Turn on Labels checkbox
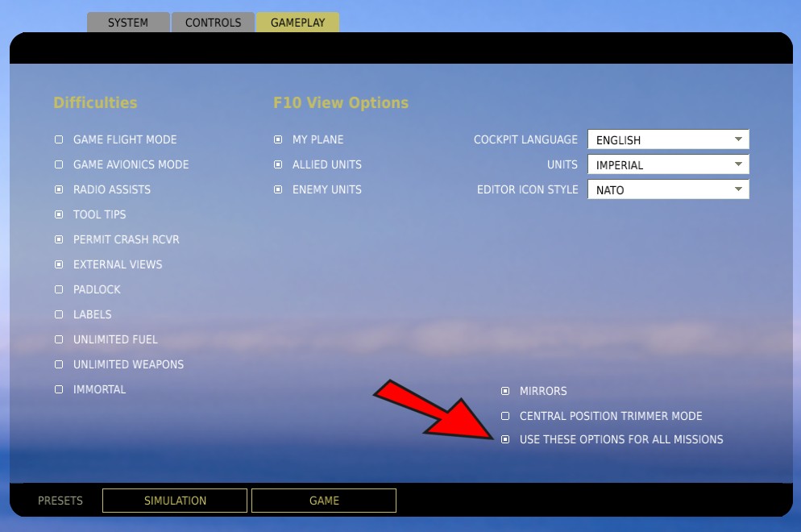Screen dimensions: 801x532 click(60, 315)
